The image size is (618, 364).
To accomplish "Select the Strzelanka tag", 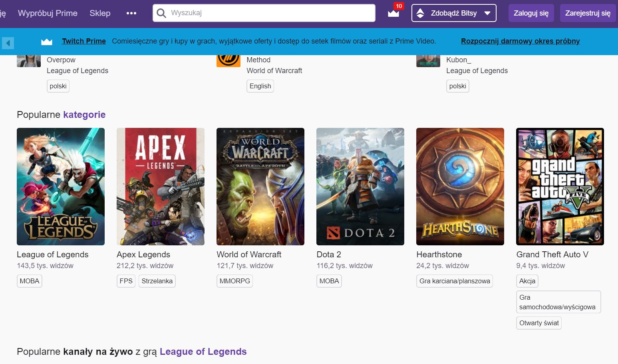I will click(157, 281).
